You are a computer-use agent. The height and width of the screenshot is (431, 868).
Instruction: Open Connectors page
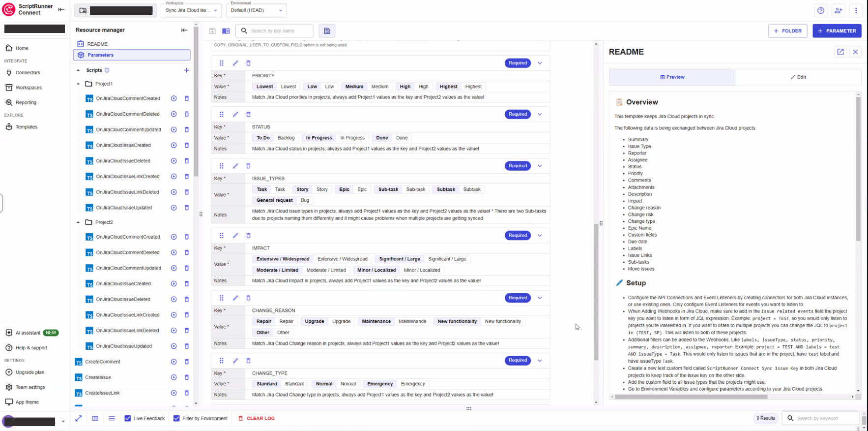(28, 73)
